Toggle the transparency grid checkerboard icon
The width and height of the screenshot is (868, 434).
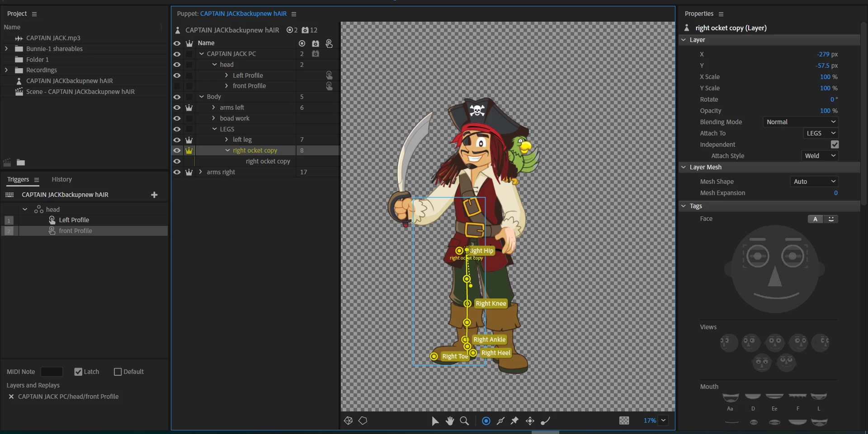(624, 420)
